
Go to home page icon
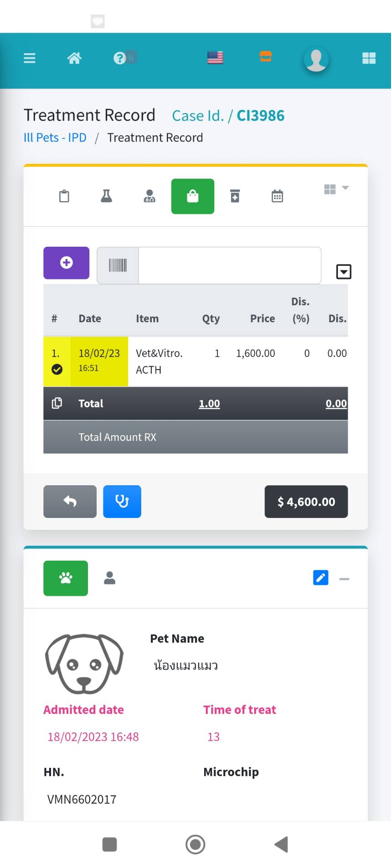74,58
